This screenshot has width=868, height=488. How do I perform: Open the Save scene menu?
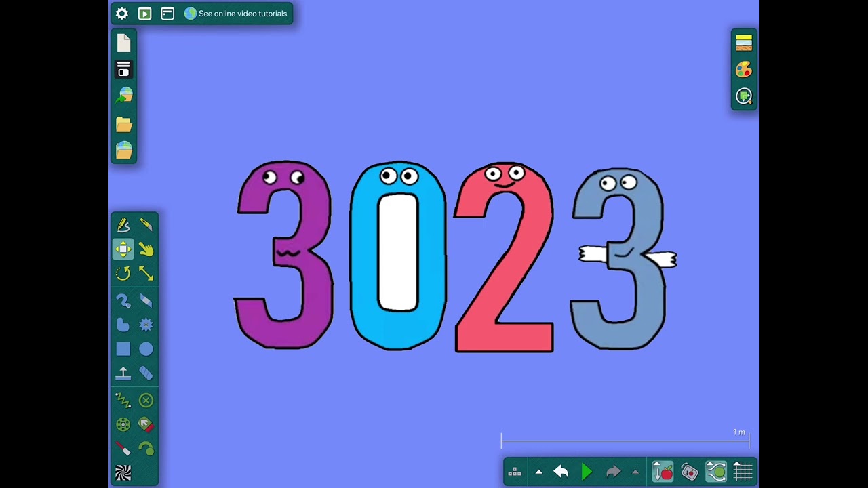[123, 69]
